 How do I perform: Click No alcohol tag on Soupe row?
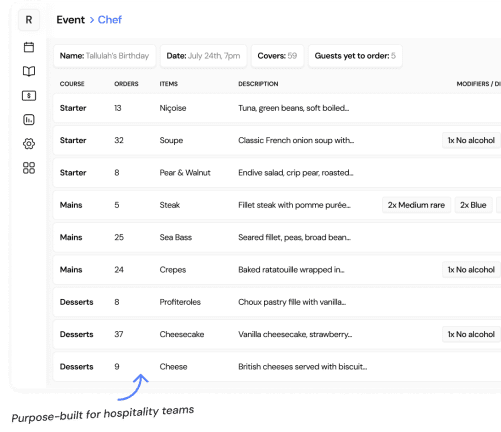pos(471,140)
